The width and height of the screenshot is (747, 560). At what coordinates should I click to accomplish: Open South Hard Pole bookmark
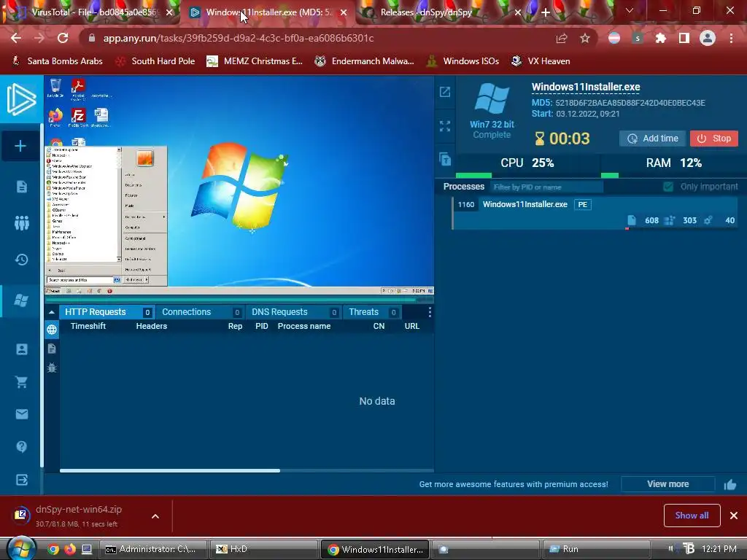pos(155,61)
